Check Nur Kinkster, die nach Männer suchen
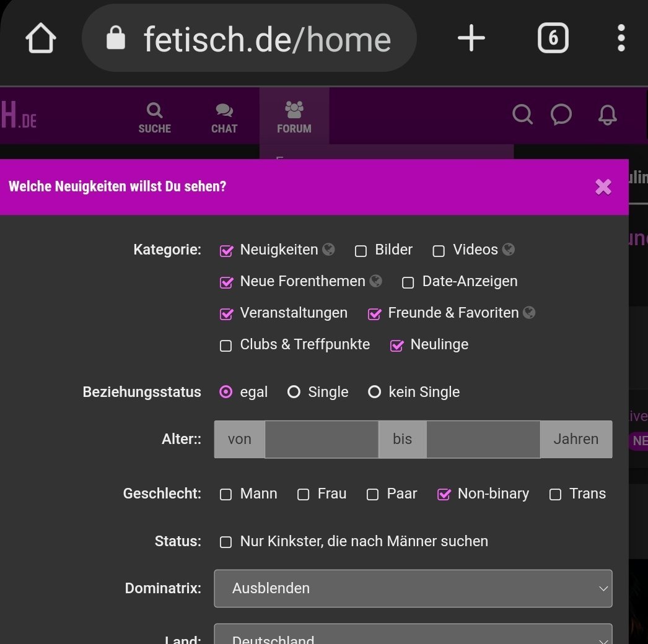This screenshot has height=644, width=648. click(225, 542)
